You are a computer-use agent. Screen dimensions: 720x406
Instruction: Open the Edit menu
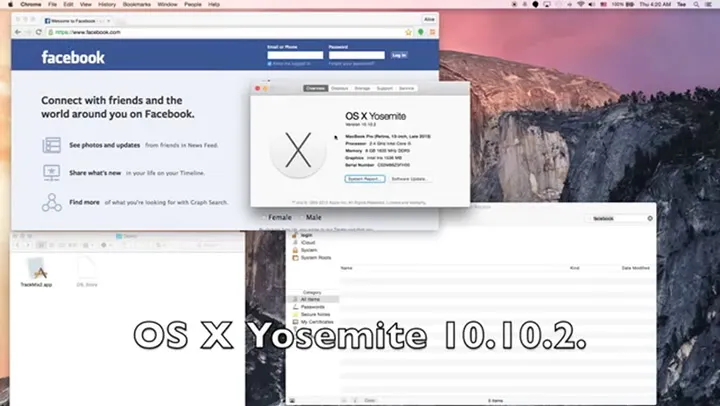(x=68, y=4)
